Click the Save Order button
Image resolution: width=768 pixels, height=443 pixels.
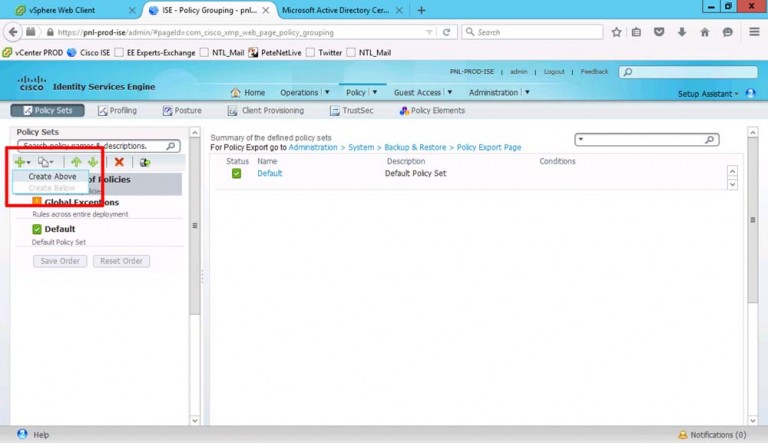(x=60, y=261)
